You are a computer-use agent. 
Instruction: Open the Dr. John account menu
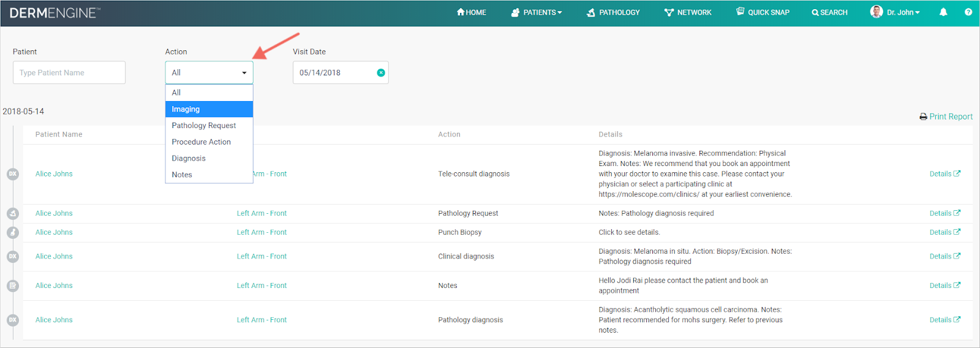(895, 12)
